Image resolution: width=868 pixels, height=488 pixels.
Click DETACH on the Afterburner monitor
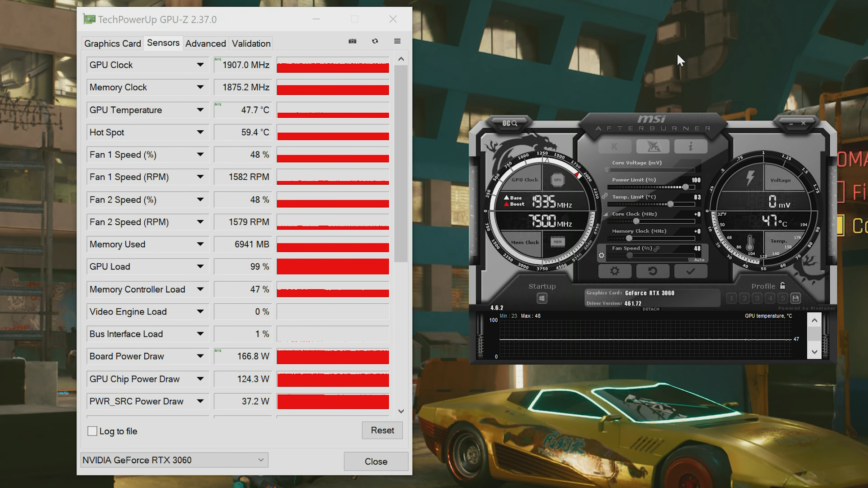pos(651,309)
